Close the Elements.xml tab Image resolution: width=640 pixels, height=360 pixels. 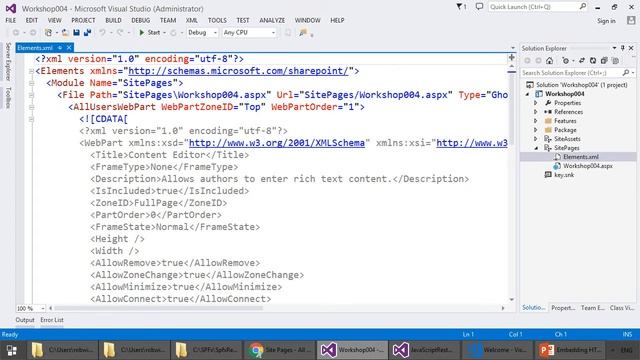point(69,48)
